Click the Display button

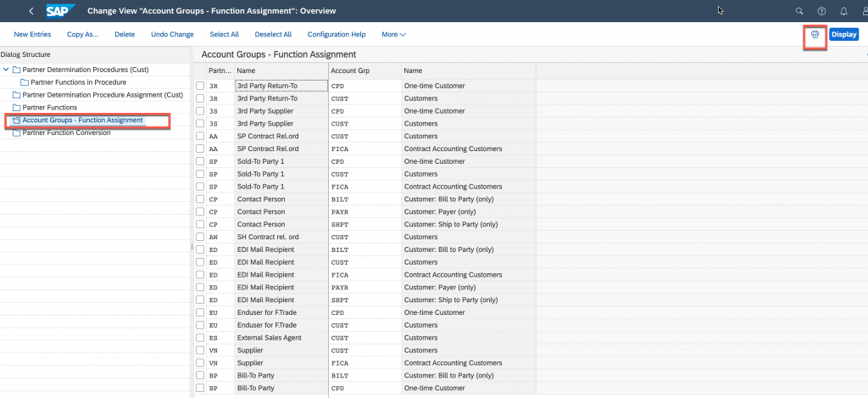tap(844, 34)
